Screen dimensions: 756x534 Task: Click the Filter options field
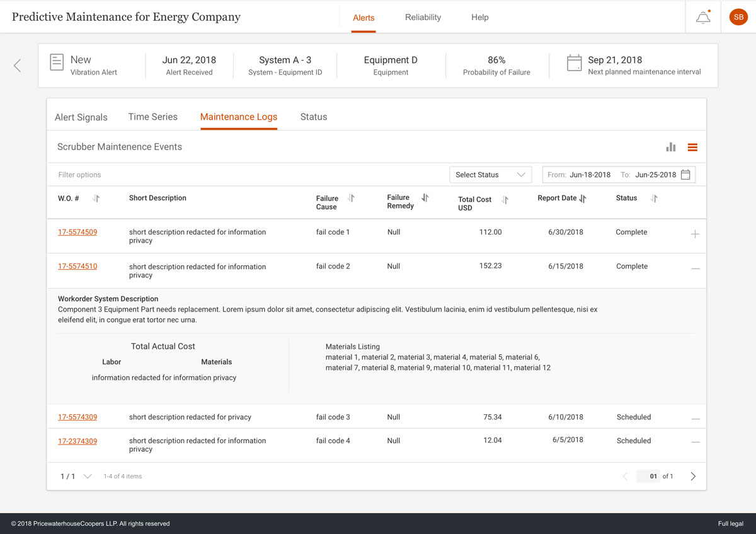[x=79, y=175]
